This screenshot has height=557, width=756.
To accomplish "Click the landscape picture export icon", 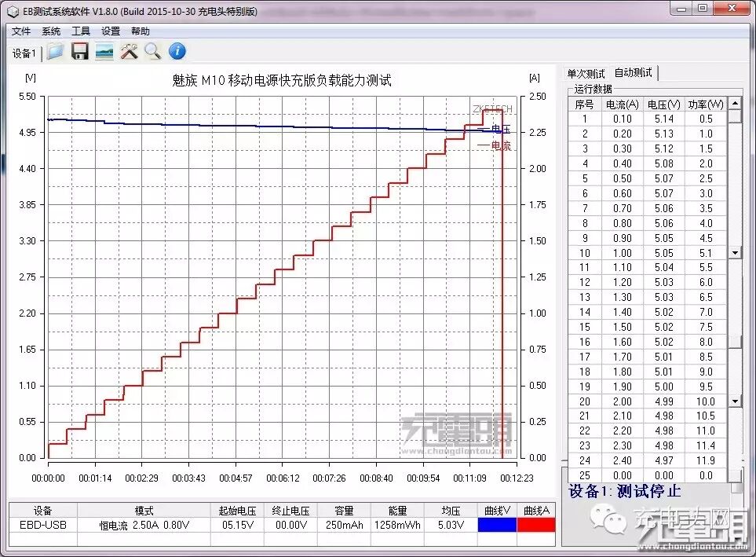I will point(104,51).
